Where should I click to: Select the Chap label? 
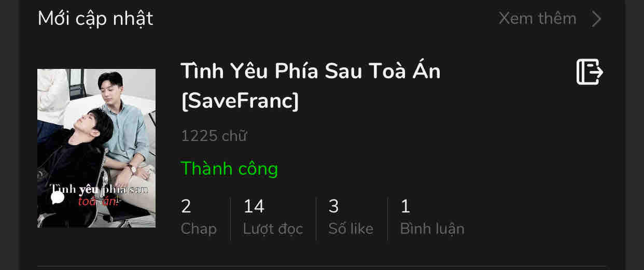[x=199, y=229]
